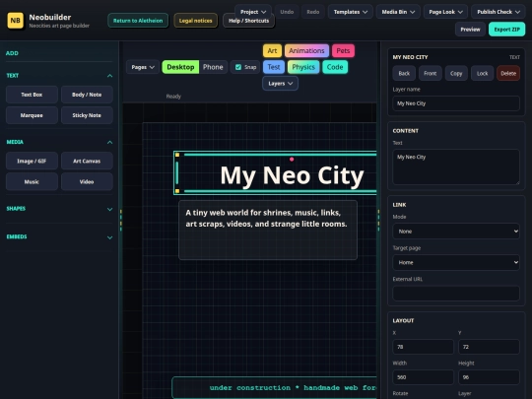Viewport: 532px width, 399px height.
Task: Open the Physics tab
Action: pyautogui.click(x=303, y=67)
